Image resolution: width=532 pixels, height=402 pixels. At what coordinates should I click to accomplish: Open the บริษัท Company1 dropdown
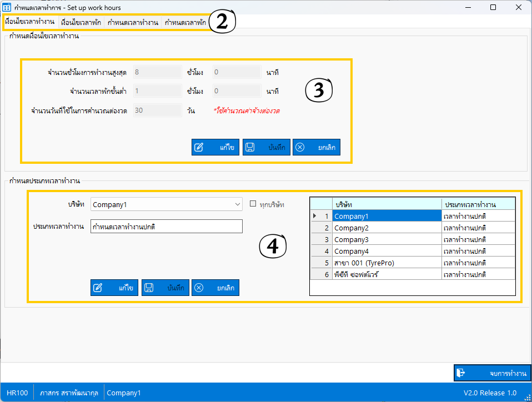click(x=237, y=204)
